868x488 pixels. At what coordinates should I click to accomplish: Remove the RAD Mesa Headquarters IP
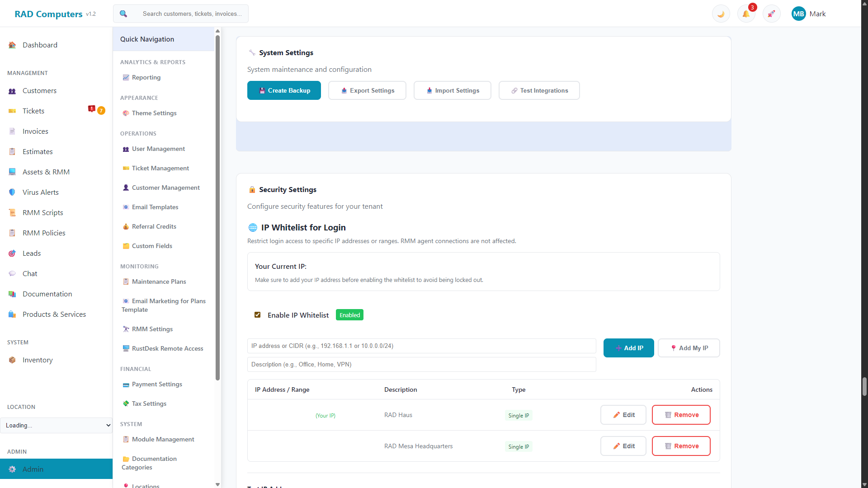point(681,446)
